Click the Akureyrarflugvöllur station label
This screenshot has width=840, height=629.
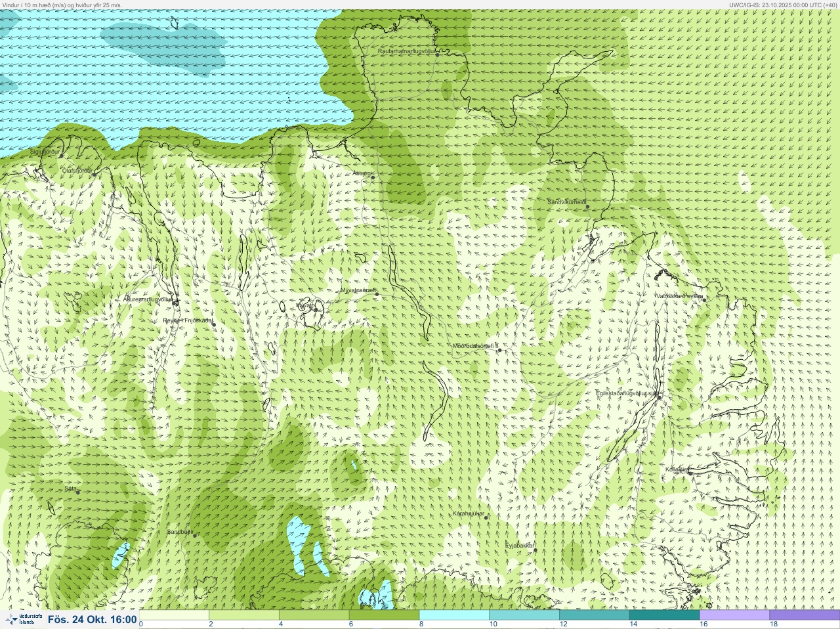[x=148, y=299]
